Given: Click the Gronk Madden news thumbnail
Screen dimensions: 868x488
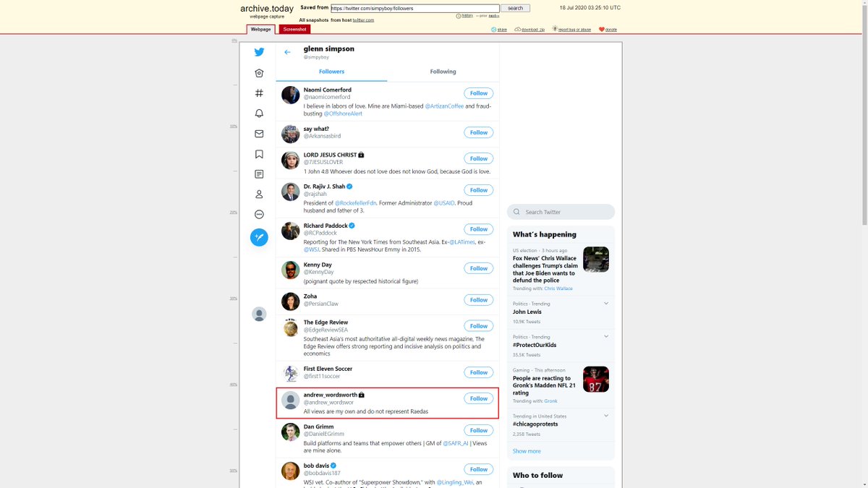Looking at the screenshot, I should click(596, 379).
